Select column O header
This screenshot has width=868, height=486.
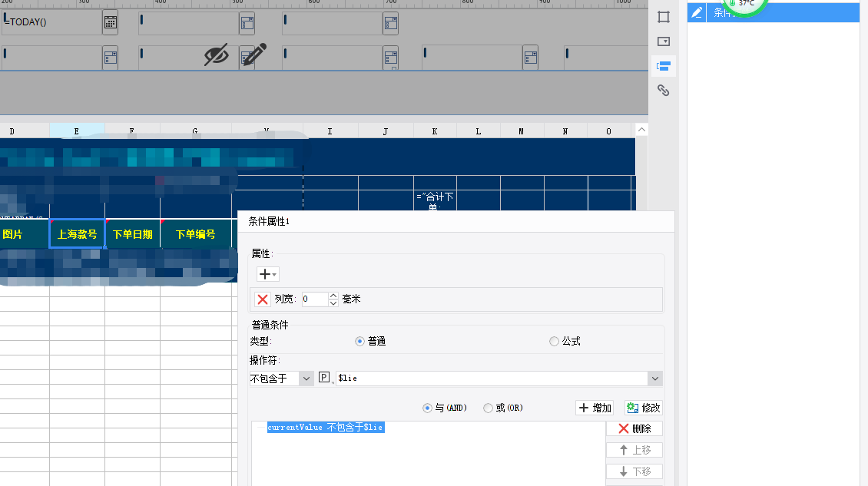(609, 131)
